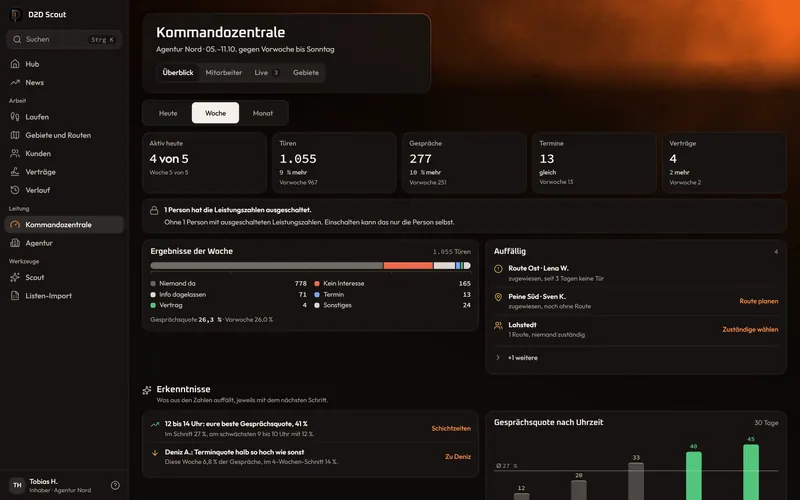The image size is (800, 500).
Task: Click the Gesprächsquote 26,3 % text
Action: (x=186, y=319)
